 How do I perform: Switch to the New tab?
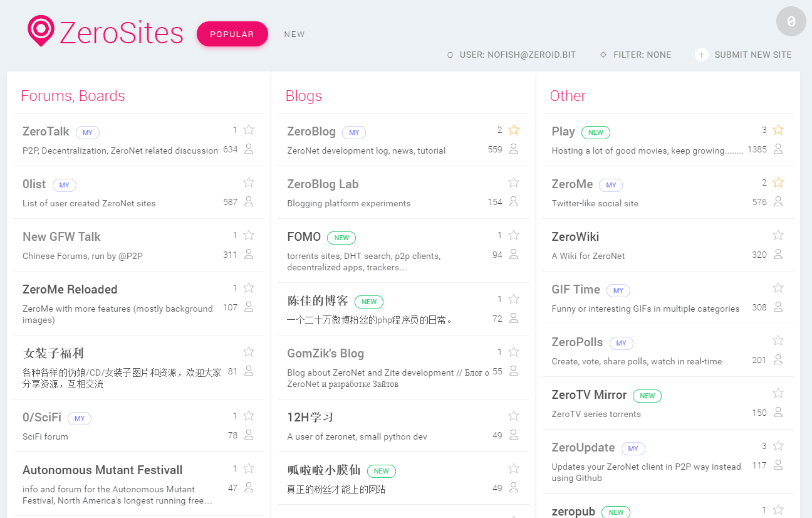coord(294,34)
